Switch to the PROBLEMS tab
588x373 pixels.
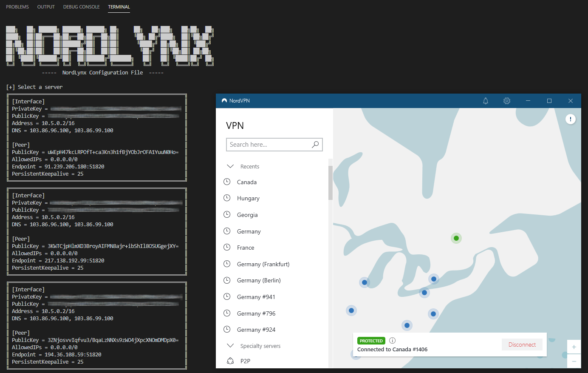tap(17, 7)
